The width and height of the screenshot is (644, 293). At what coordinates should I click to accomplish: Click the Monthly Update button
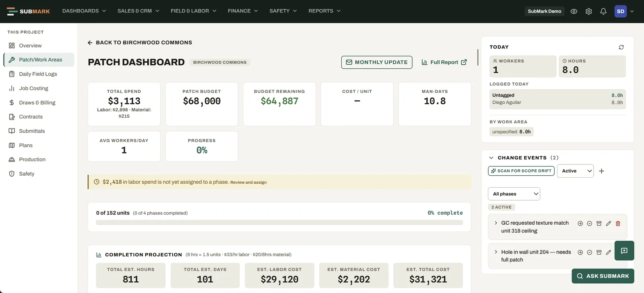377,62
